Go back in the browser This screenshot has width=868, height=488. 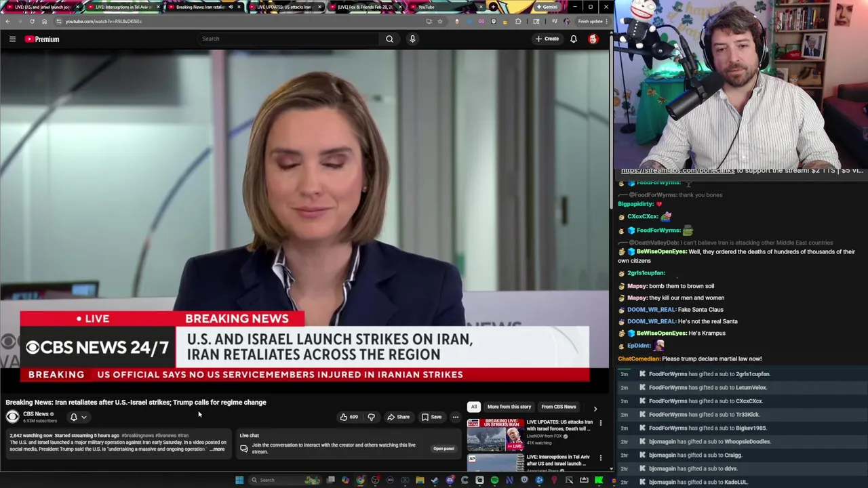(7, 21)
